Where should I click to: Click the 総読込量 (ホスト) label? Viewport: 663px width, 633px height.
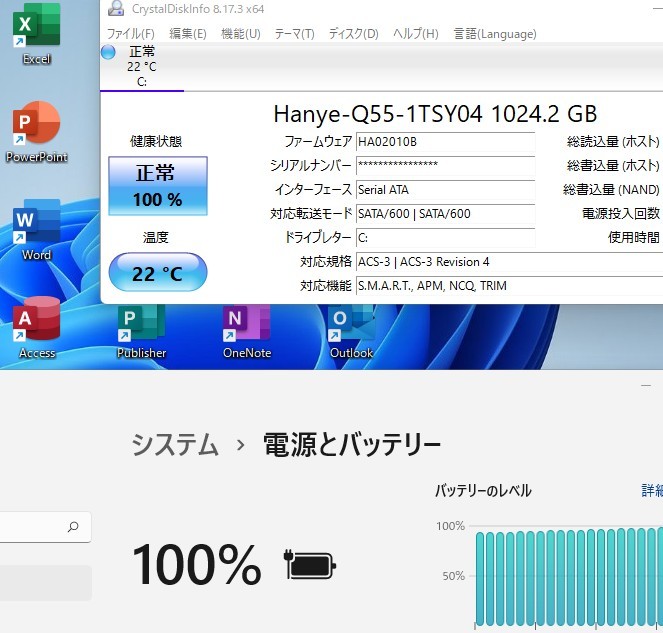(613, 142)
